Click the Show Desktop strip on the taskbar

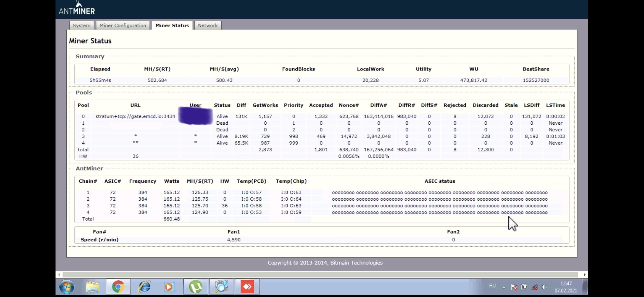[x=585, y=287]
